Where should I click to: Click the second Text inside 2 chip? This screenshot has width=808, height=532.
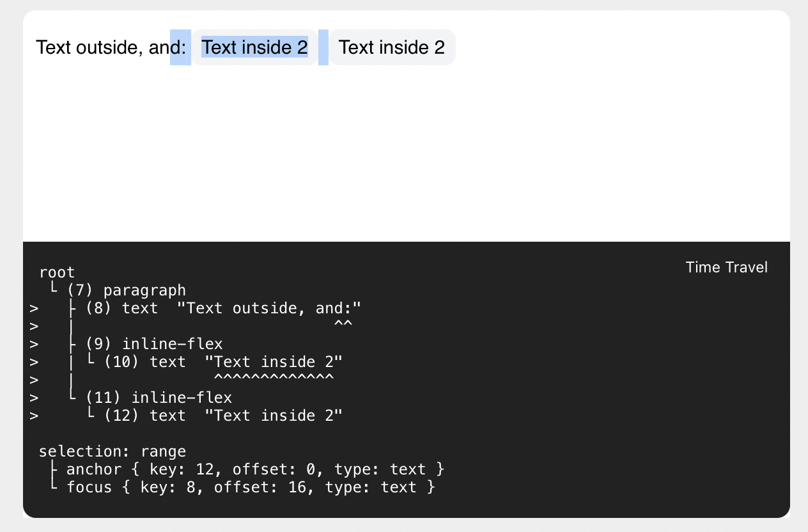(392, 47)
